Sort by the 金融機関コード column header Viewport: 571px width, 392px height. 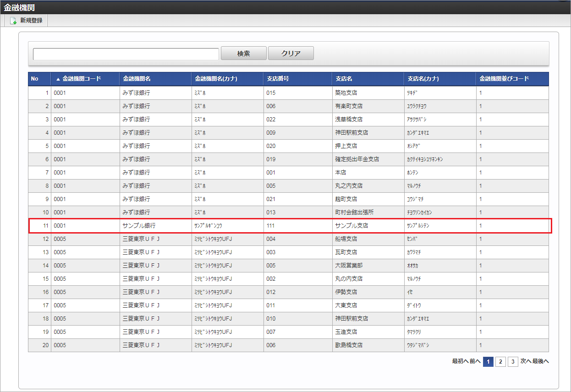point(82,79)
